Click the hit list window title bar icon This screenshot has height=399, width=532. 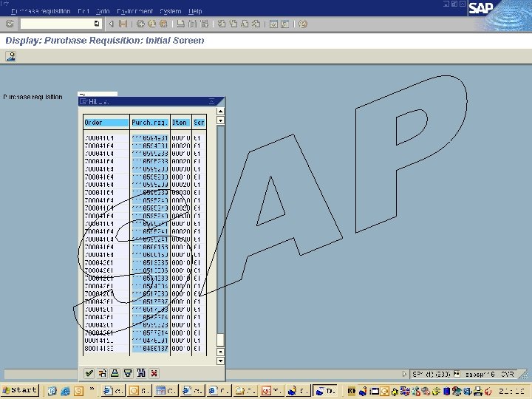pos(83,101)
